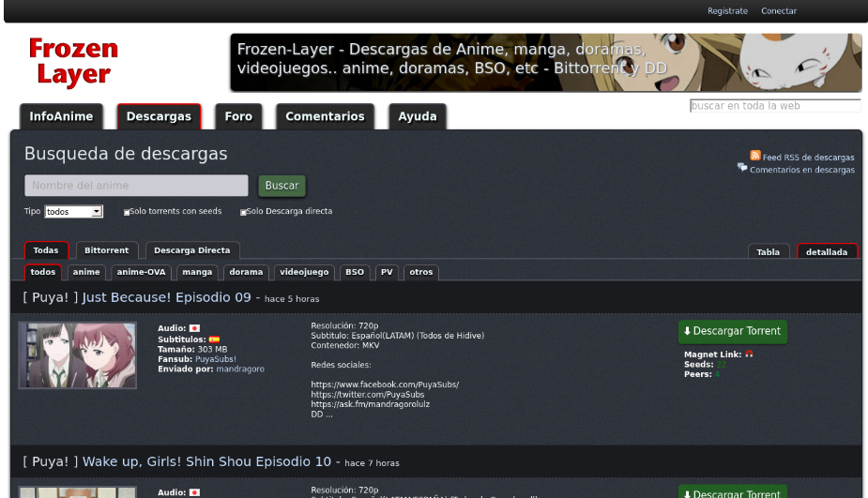Click the magnet link icon
Viewport: 868px width, 498px height.
coord(749,355)
